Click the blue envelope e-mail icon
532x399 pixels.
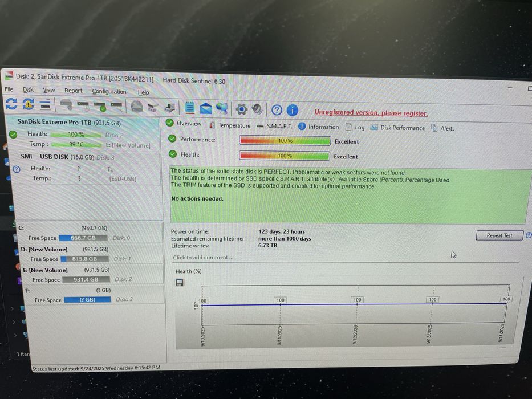[206, 108]
